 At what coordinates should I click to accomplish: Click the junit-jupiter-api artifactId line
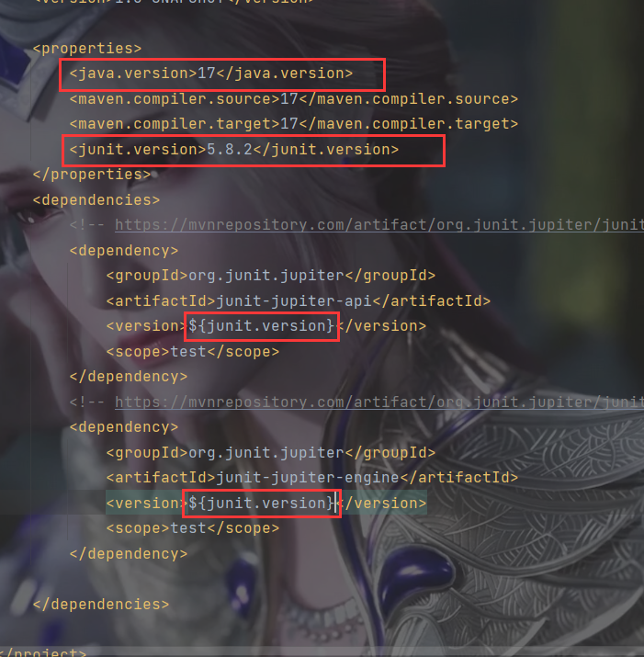[x=299, y=300]
